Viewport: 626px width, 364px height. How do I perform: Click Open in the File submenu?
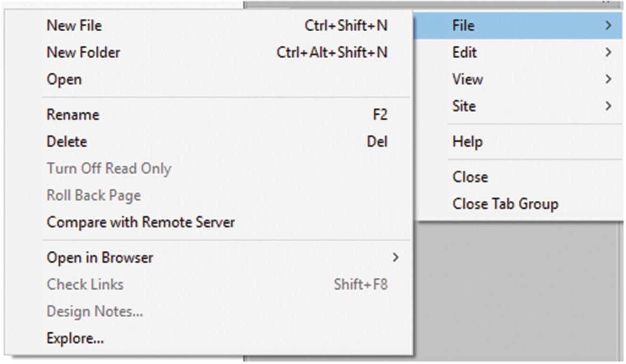[x=64, y=79]
